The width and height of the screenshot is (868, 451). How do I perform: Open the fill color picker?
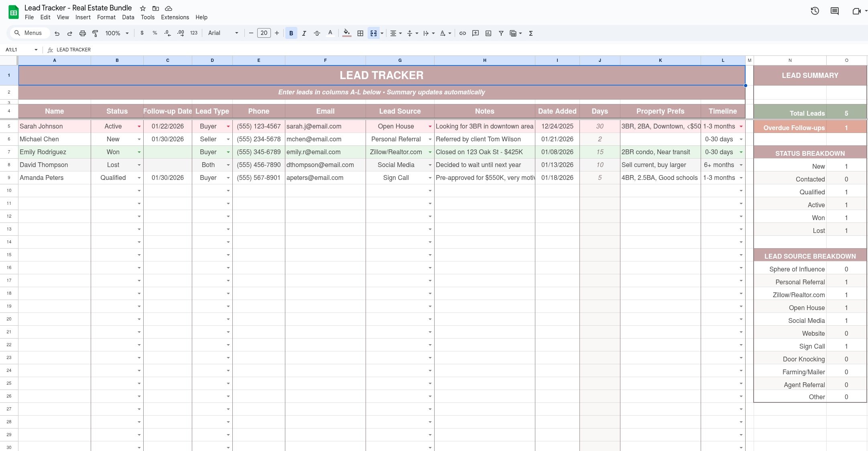pyautogui.click(x=346, y=33)
